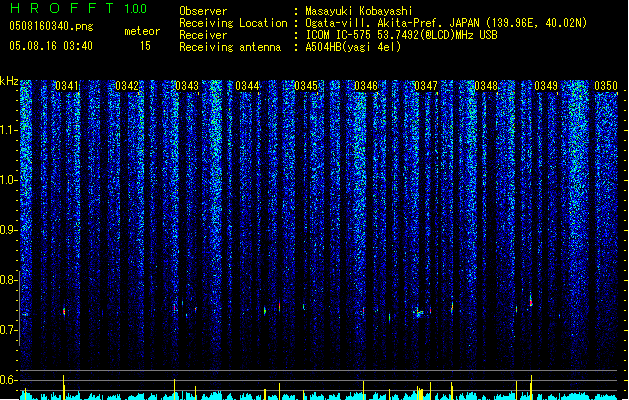
Task: Click the 0344 time marker
Action: pyautogui.click(x=247, y=86)
